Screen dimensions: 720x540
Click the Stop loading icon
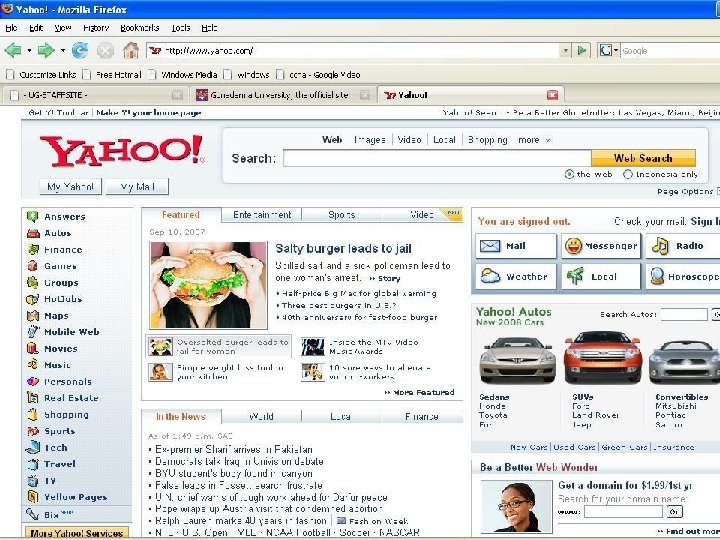point(105,50)
